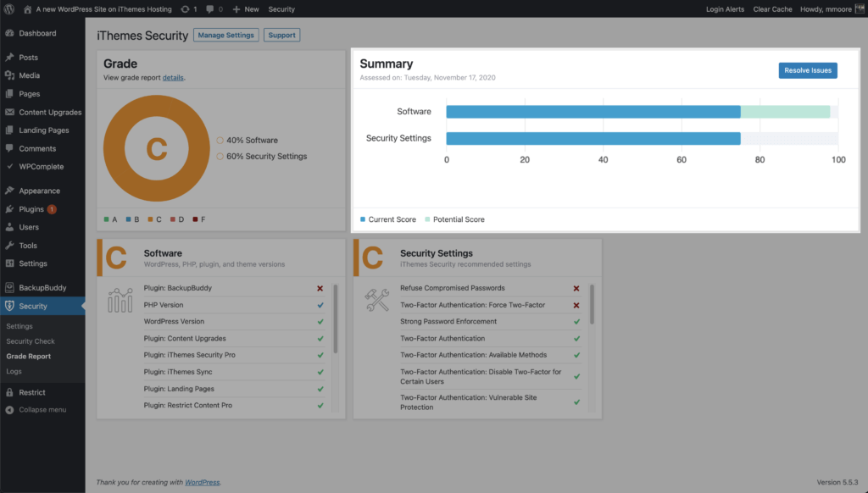The width and height of the screenshot is (868, 493).
Task: Follow the WordPress link in the footer
Action: pyautogui.click(x=202, y=483)
